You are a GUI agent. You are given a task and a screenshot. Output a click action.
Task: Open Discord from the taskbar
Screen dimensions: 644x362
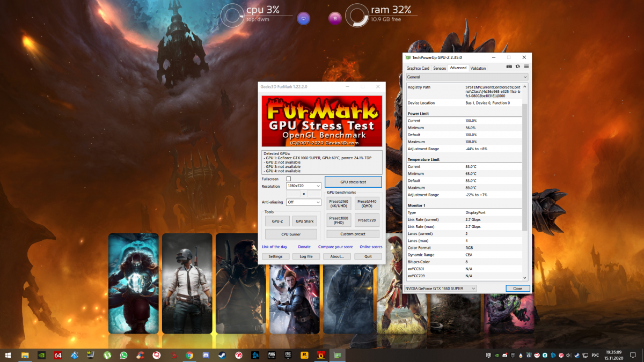click(x=205, y=355)
